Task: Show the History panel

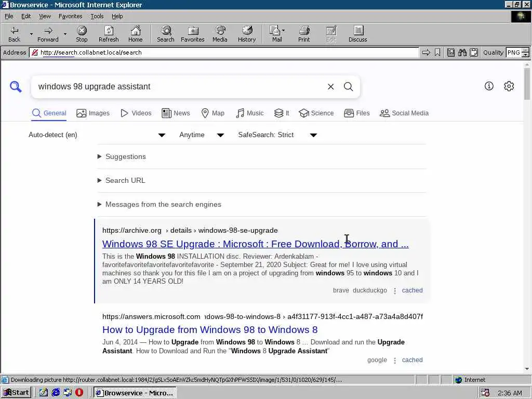Action: pos(247,34)
